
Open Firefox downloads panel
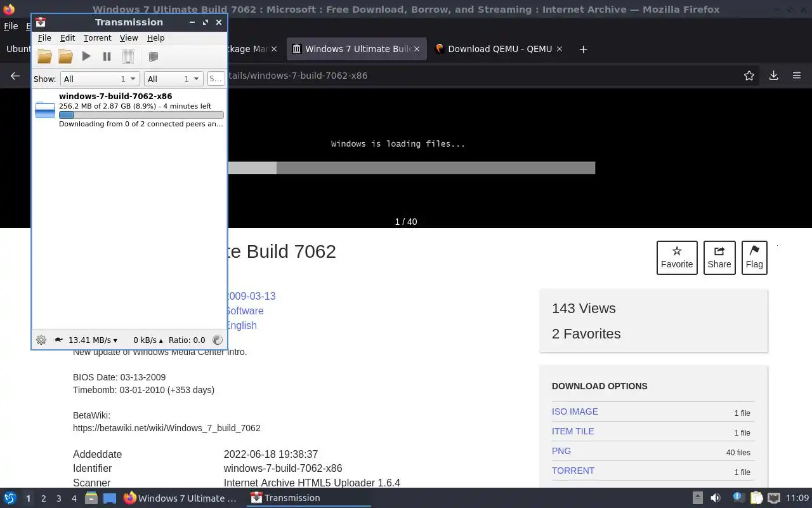(x=773, y=76)
